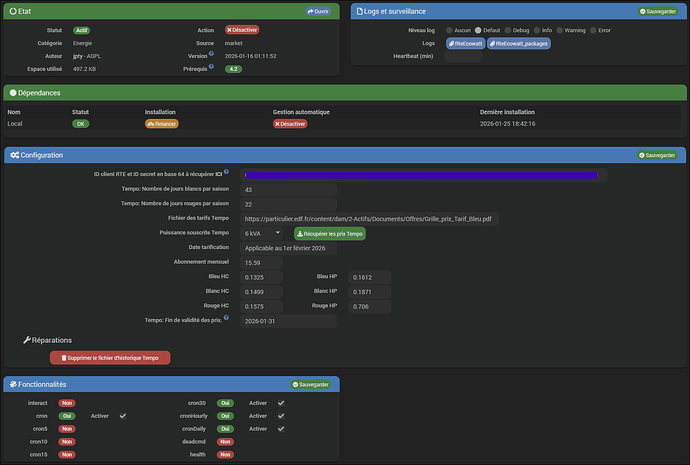Toggle the cronHourly Activer checkbox

pyautogui.click(x=281, y=416)
